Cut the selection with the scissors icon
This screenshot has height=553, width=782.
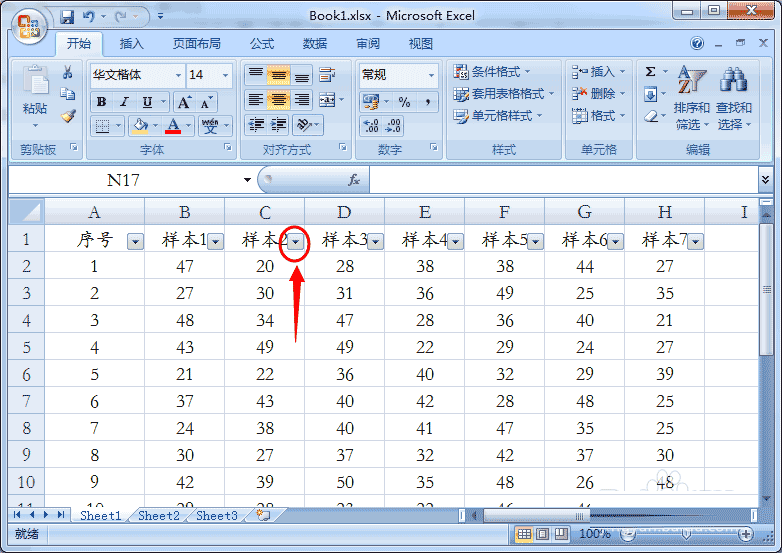pos(67,72)
